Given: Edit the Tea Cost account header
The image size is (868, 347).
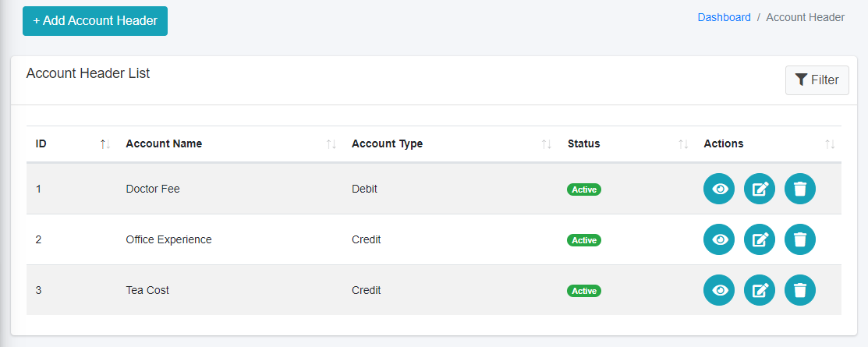Looking at the screenshot, I should (760, 290).
